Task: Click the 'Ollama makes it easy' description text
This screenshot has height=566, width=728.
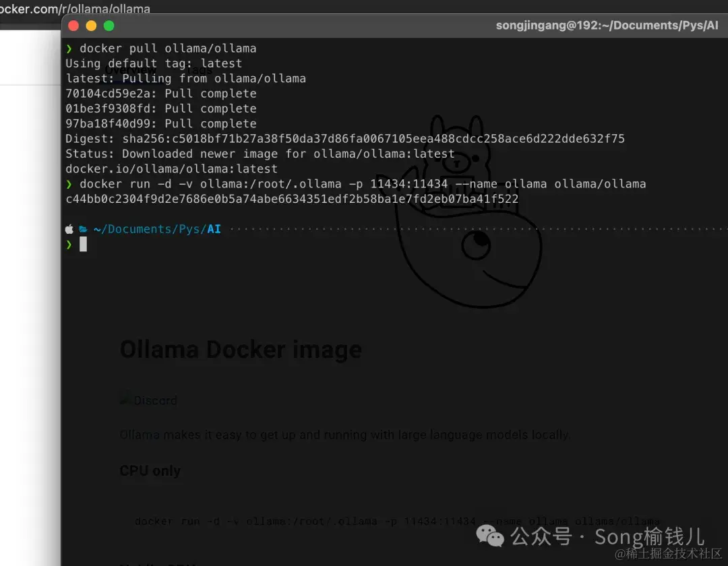Action: tap(345, 435)
